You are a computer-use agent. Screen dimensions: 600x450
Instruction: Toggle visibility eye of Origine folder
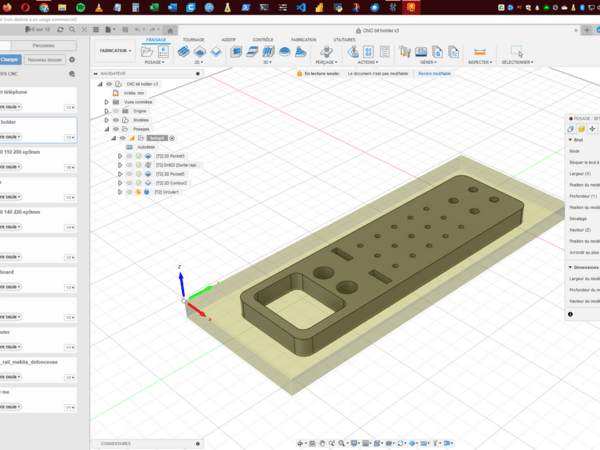pyautogui.click(x=116, y=110)
